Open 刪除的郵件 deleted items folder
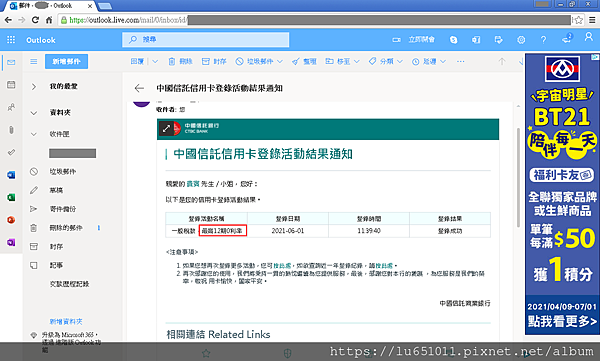The image size is (600, 361). coord(66,228)
